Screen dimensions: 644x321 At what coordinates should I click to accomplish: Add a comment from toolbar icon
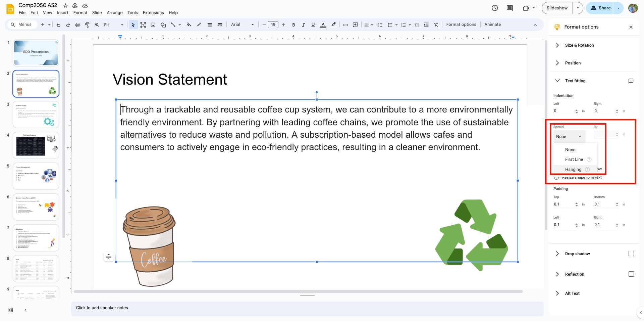(356, 25)
